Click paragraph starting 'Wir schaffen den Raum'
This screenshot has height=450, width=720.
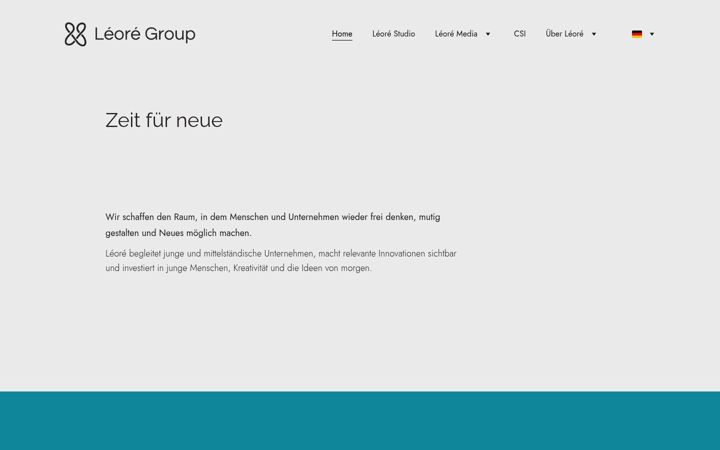273,225
